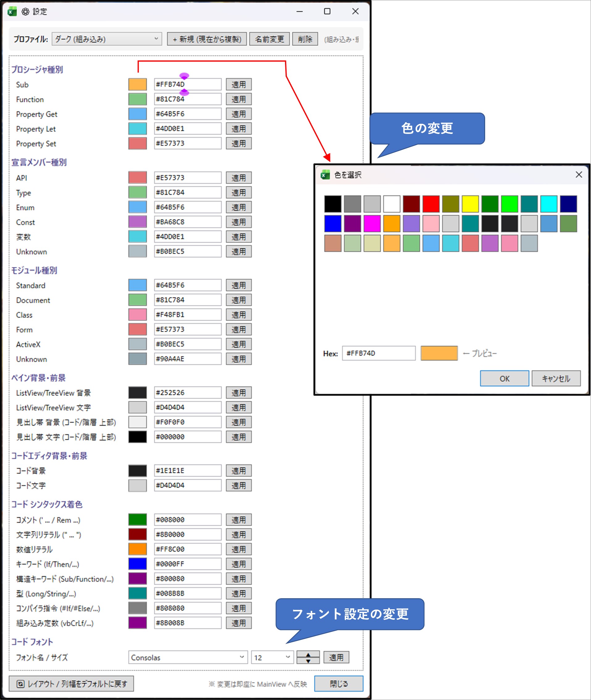
Task: Click the gear icon in 設定 titlebar
Action: pos(25,12)
